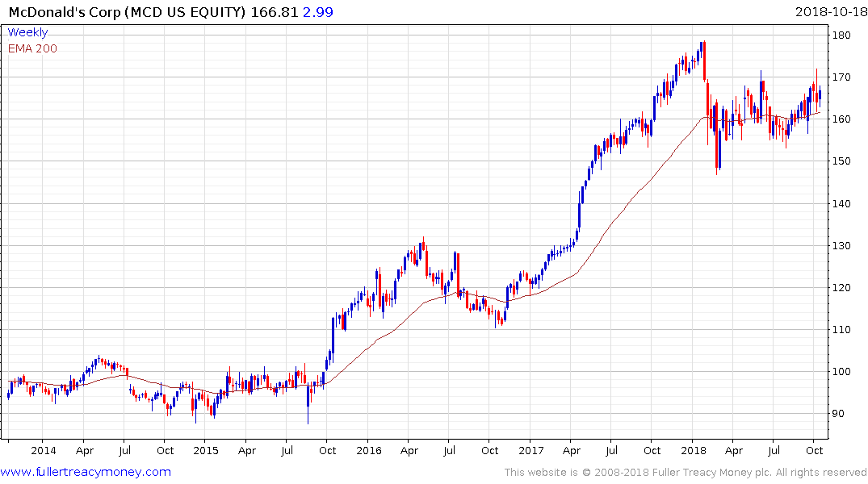Click the 2018-10-18 date label
868x484 pixels.
click(831, 12)
